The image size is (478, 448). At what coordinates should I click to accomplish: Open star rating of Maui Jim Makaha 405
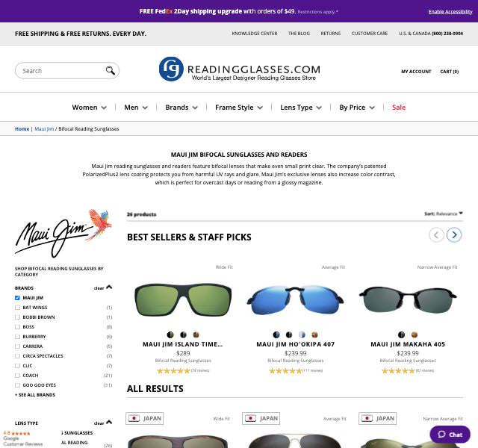[398, 371]
